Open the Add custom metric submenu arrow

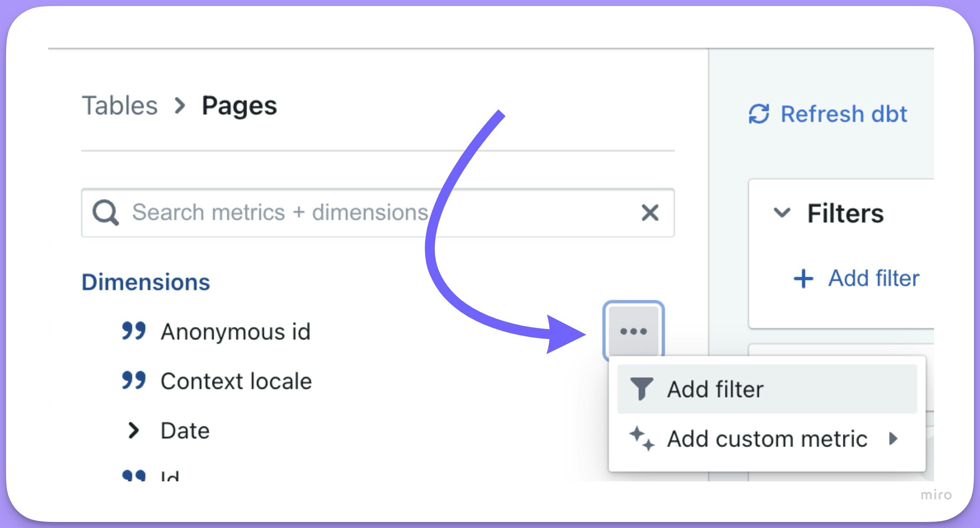pyautogui.click(x=893, y=439)
